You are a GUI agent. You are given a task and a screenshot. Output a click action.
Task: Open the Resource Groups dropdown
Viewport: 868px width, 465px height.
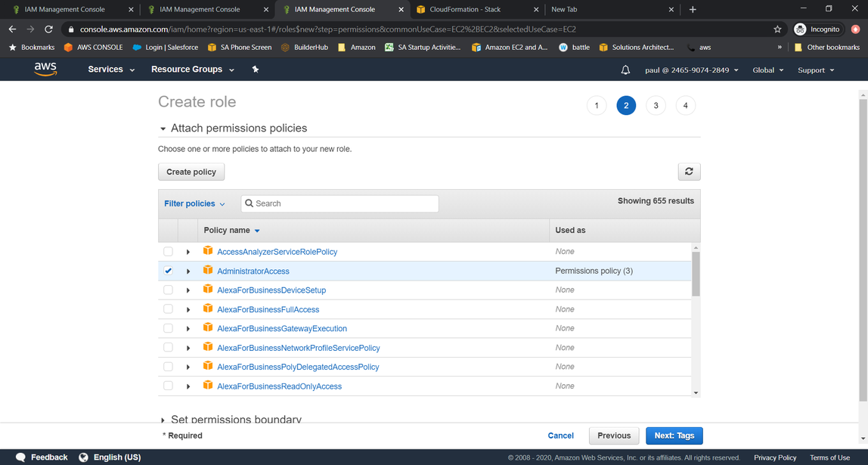click(193, 70)
